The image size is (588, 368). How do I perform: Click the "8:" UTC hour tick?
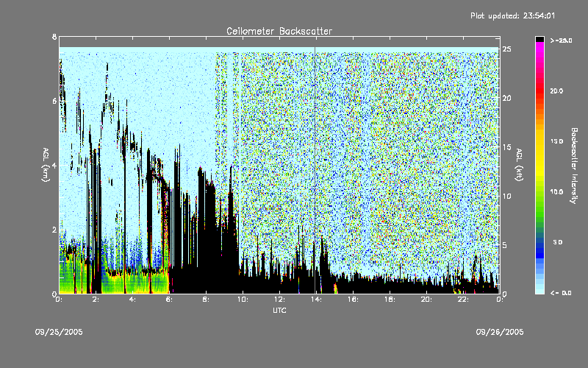pyautogui.click(x=206, y=300)
